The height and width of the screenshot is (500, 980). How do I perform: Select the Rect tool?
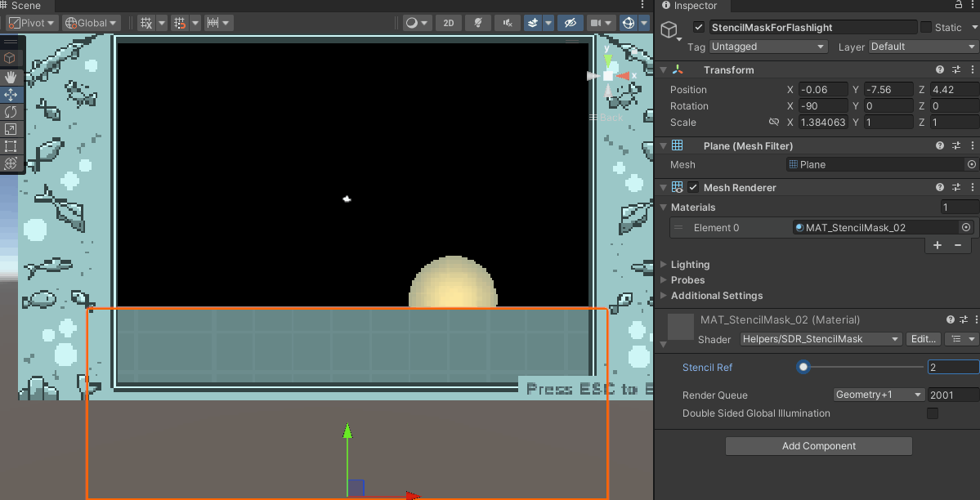click(x=11, y=146)
